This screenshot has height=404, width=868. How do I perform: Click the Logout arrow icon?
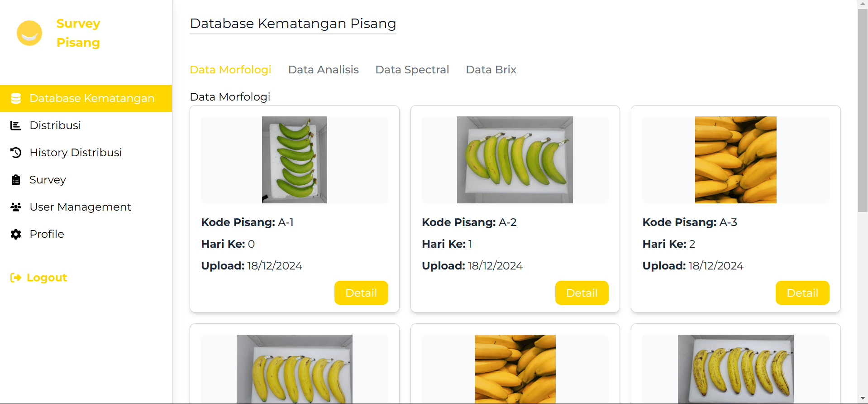(15, 277)
